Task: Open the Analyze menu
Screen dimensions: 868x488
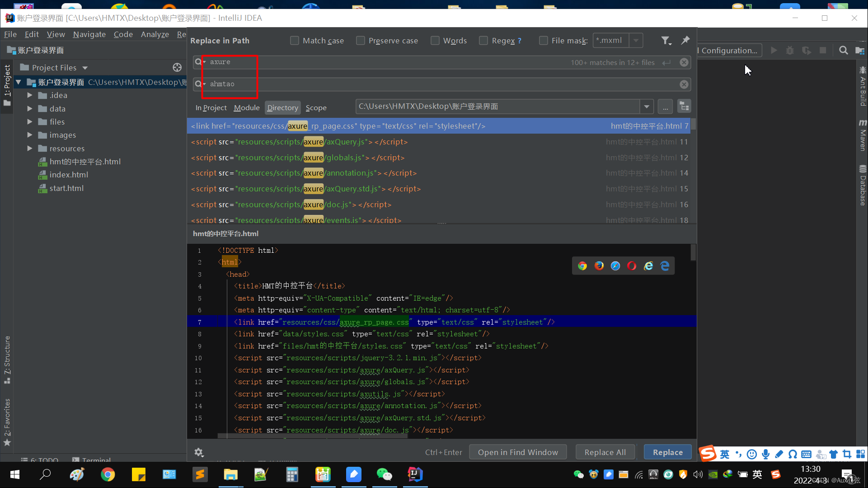Action: (x=155, y=34)
